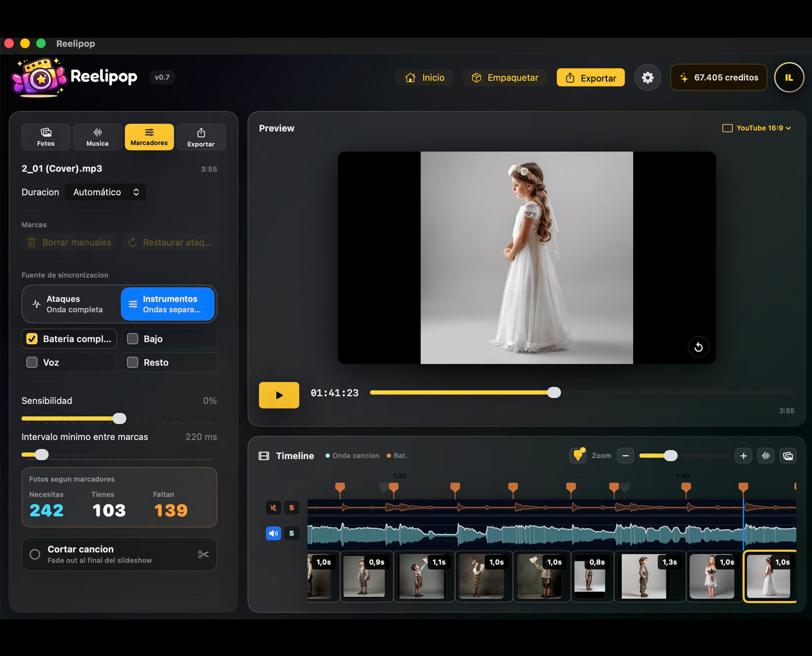Click the restore arrow icon of Restaurar
The width and height of the screenshot is (812, 656).
pyautogui.click(x=132, y=242)
